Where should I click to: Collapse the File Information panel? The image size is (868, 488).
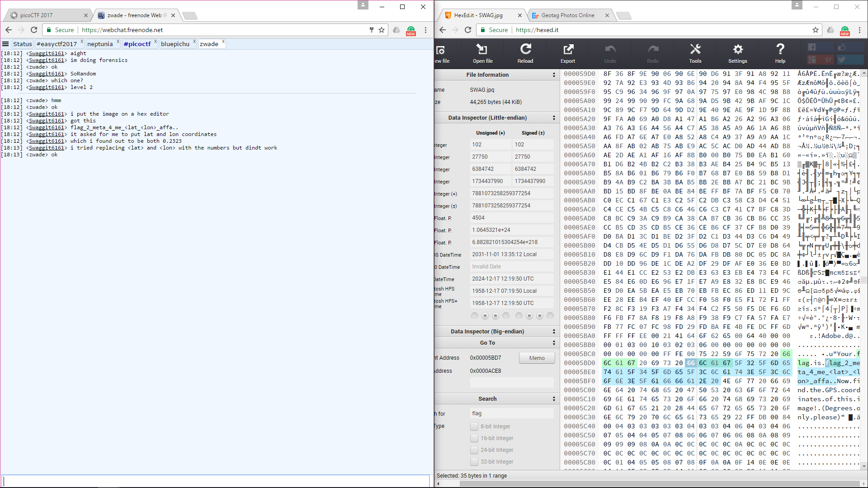coord(554,75)
